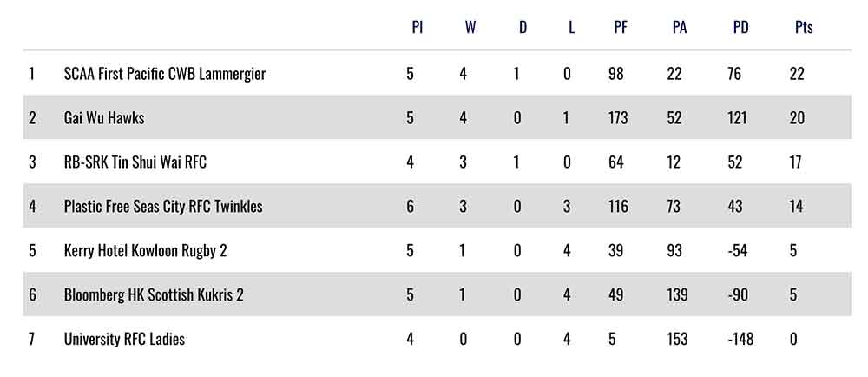Click rank number 4 in the table

click(32, 207)
